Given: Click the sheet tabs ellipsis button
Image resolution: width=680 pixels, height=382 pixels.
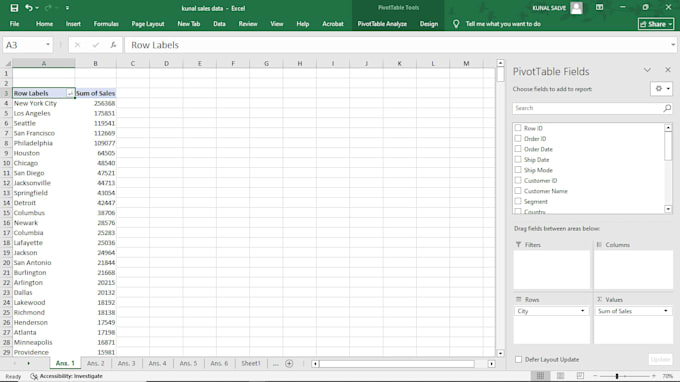Looking at the screenshot, I should [275, 364].
